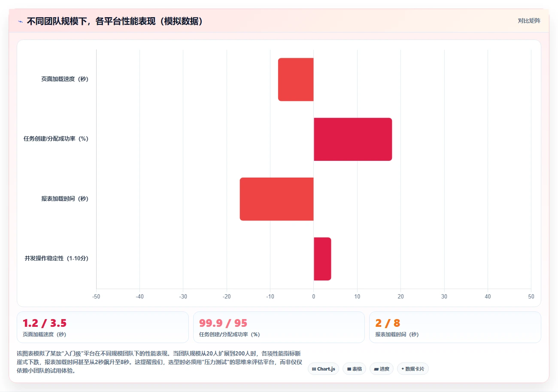Click the 99.9 / 95 stat value
Image resolution: width=558 pixels, height=392 pixels.
click(223, 323)
